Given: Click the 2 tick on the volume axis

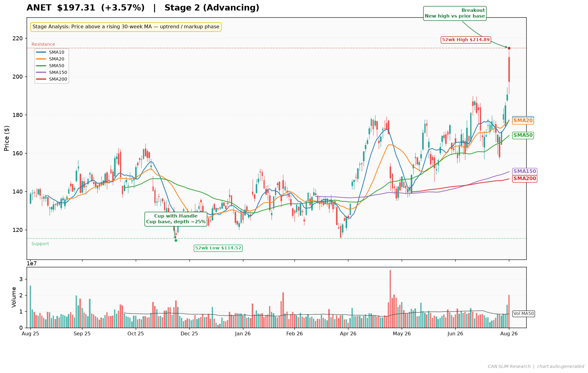Looking at the screenshot, I should click(x=21, y=295).
